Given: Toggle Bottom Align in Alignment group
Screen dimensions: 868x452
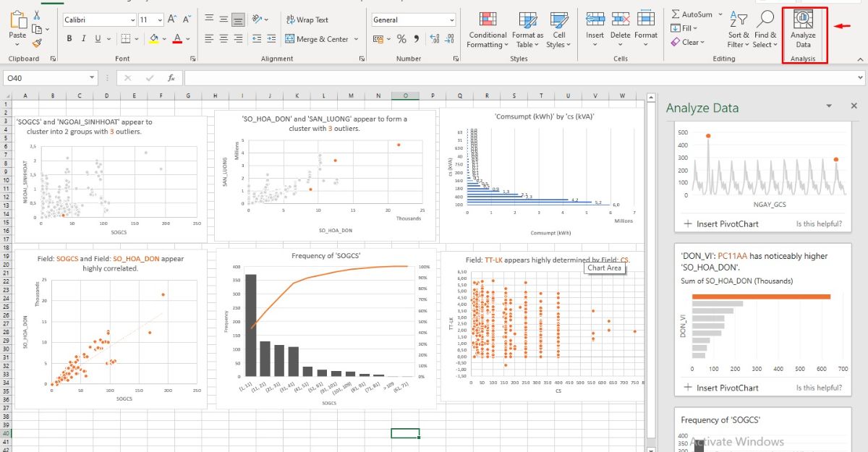Looking at the screenshot, I should (238, 20).
